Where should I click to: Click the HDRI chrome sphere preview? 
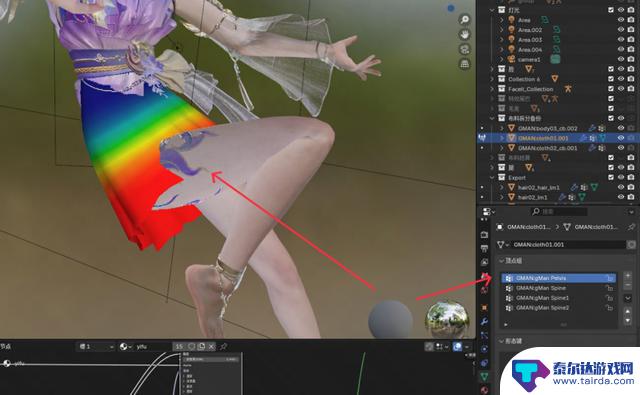(x=447, y=319)
